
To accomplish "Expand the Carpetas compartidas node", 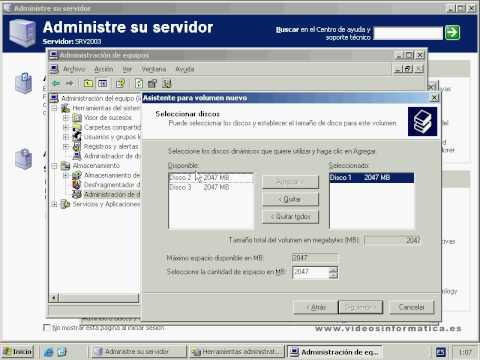I will [x=66, y=127].
